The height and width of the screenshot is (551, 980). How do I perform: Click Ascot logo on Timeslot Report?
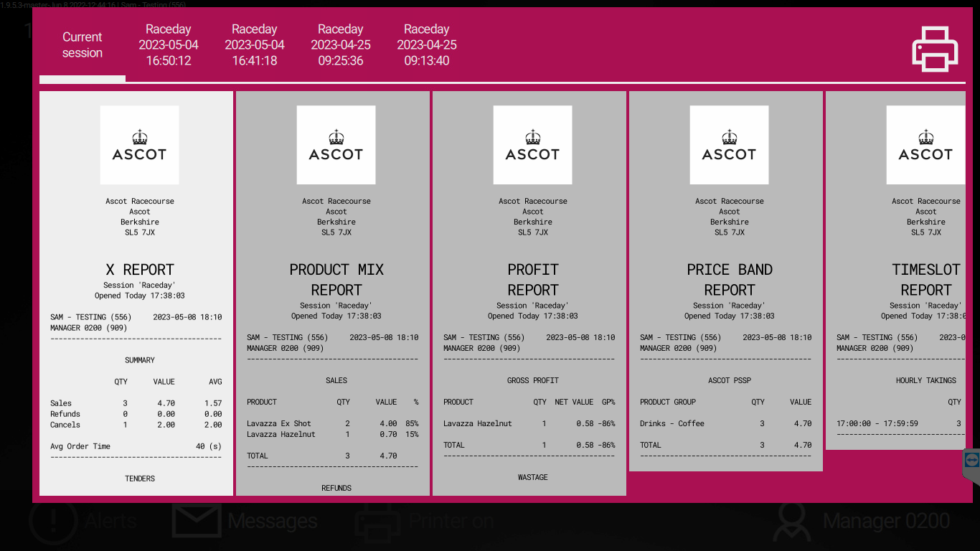coord(925,145)
